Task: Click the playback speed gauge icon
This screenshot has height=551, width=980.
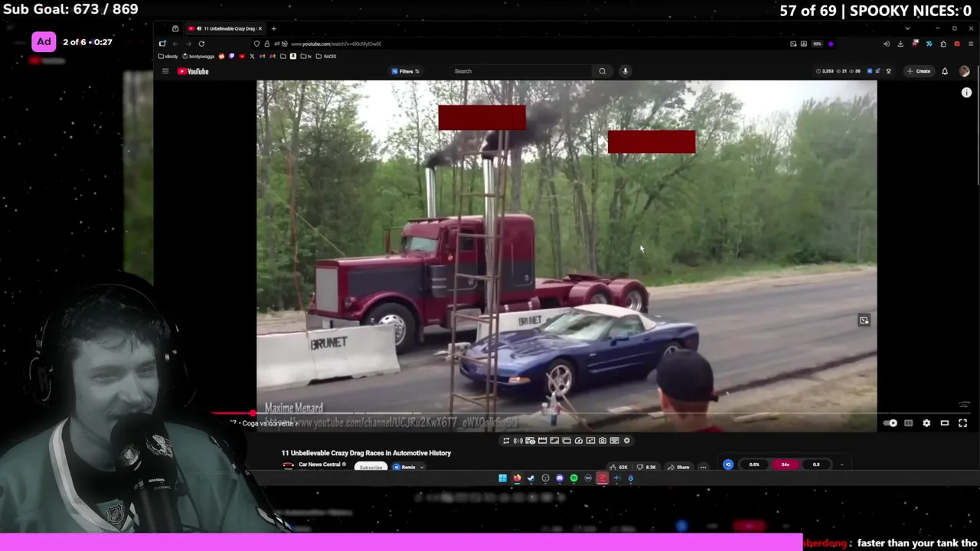Action: [579, 441]
